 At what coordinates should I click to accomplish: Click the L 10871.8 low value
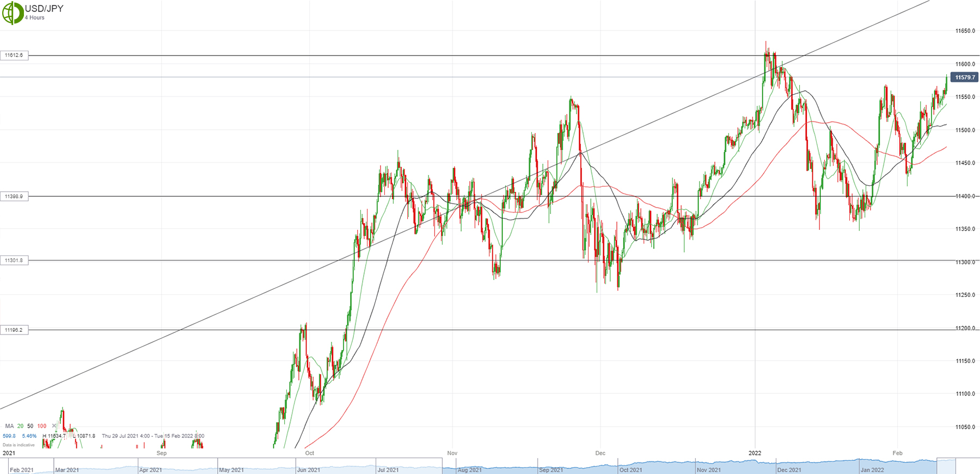[x=84, y=436]
